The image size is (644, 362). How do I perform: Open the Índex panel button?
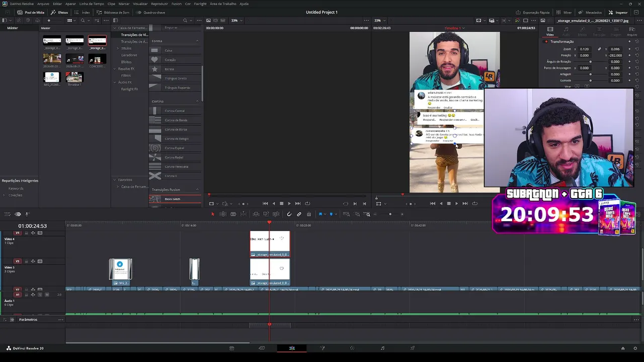(x=83, y=12)
